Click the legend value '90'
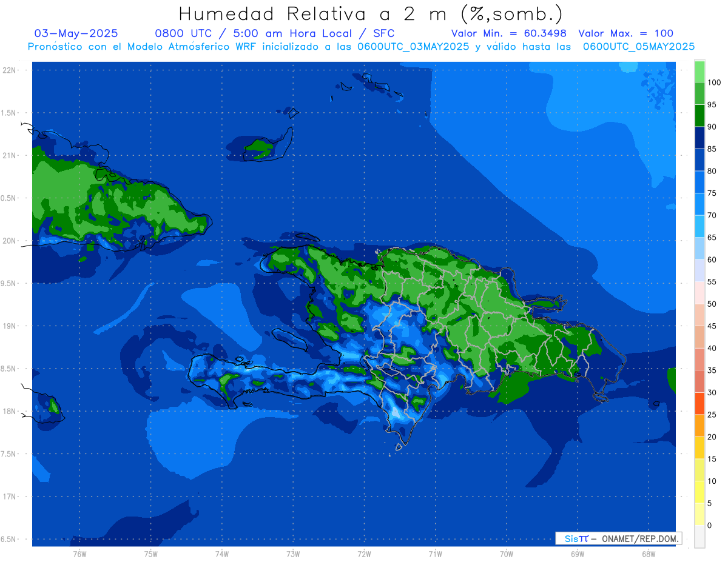Screen dimensions: 728x562 tap(712, 127)
